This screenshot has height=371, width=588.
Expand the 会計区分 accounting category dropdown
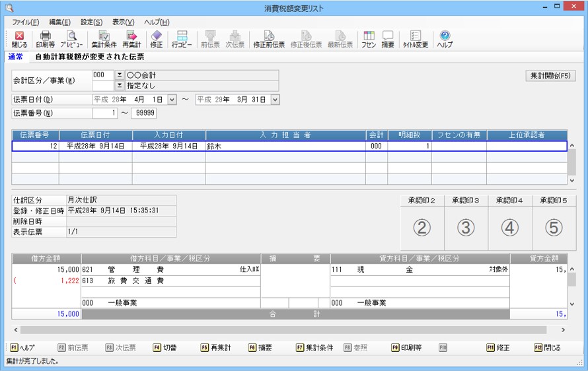(x=120, y=75)
